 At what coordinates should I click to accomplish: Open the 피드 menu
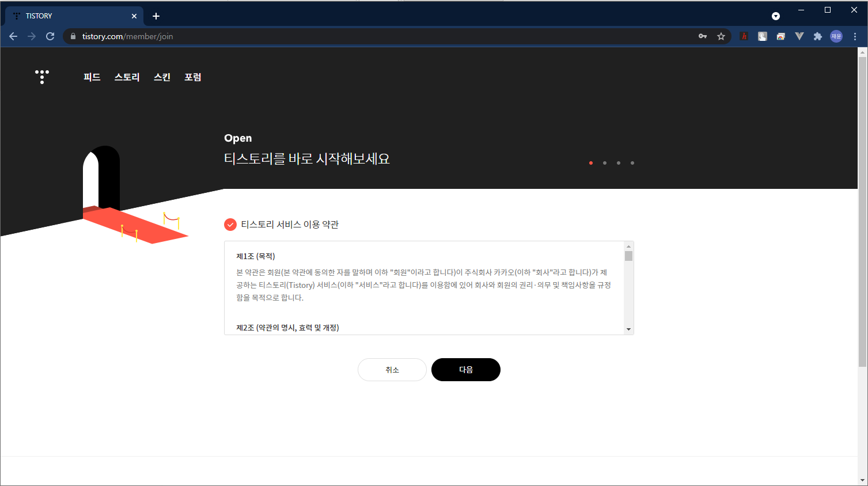pyautogui.click(x=92, y=77)
